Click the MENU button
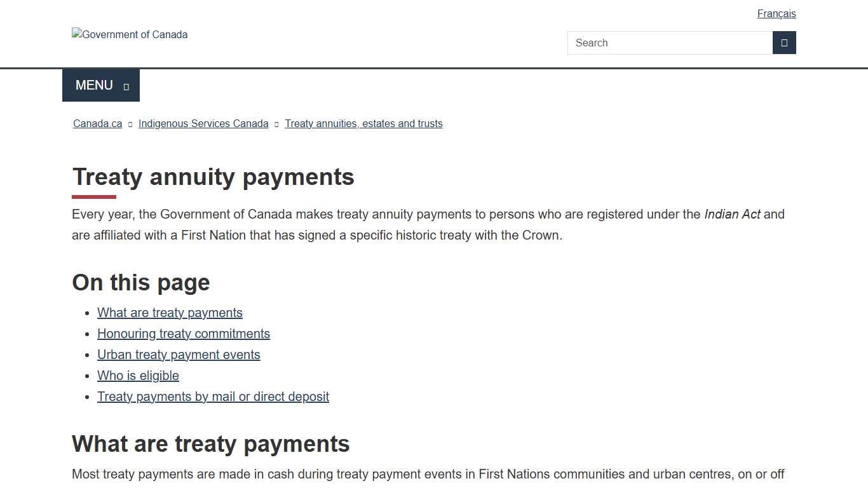The image size is (868, 488). click(x=94, y=85)
